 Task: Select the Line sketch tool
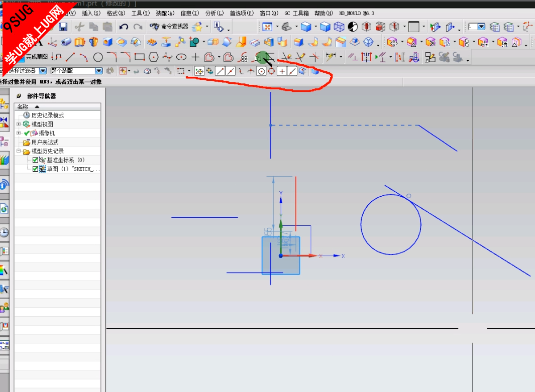(x=71, y=57)
